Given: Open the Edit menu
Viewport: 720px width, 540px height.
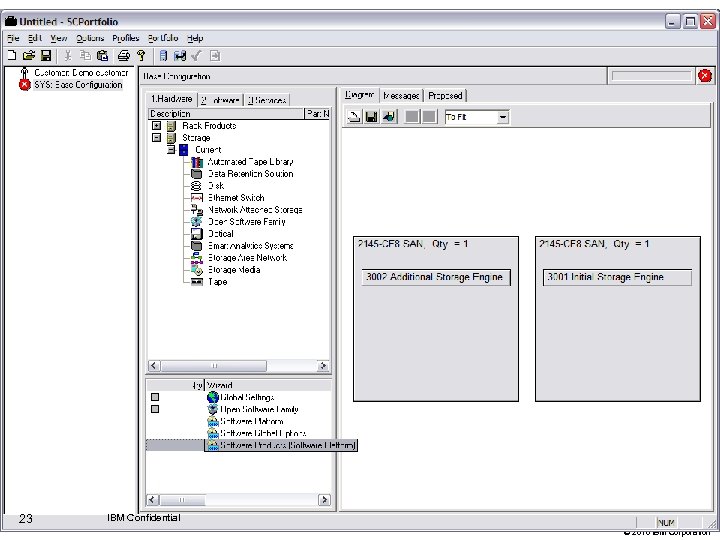Looking at the screenshot, I should 35,38.
